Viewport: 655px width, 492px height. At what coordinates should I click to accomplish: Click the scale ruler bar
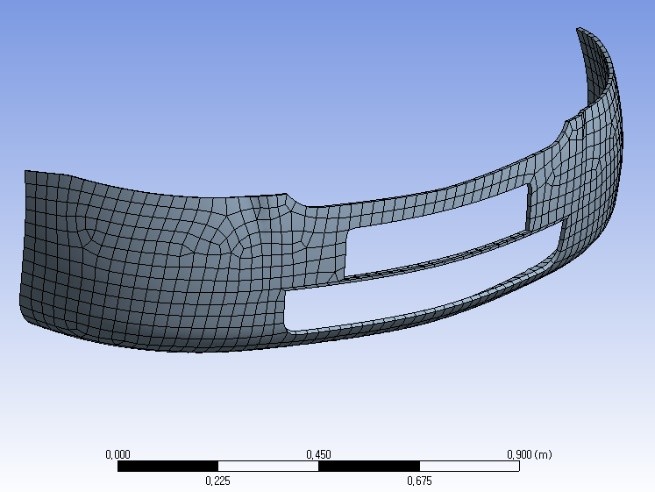click(318, 466)
